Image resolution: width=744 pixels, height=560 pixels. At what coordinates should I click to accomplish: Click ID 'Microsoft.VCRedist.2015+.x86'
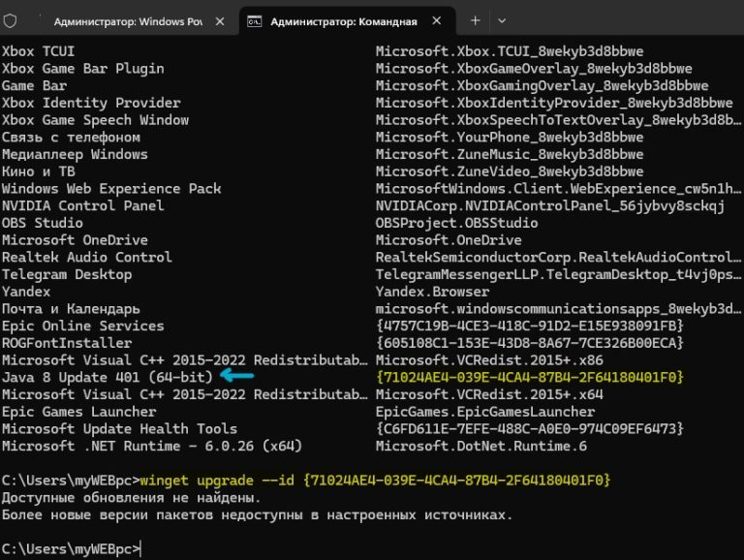(x=489, y=360)
